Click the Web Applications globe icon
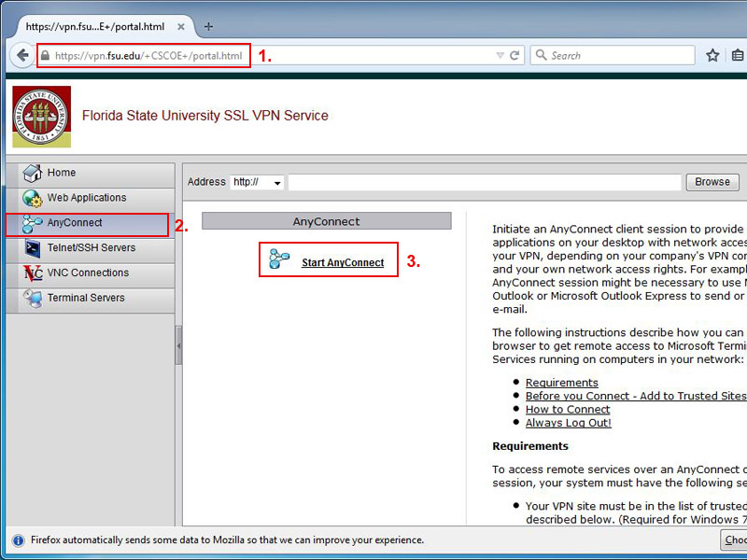Viewport: 747px width, 560px height. 33,198
